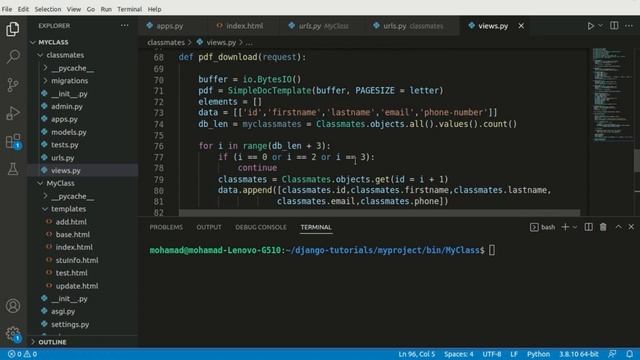Click the horizontal editor scrollbar

[x=379, y=213]
